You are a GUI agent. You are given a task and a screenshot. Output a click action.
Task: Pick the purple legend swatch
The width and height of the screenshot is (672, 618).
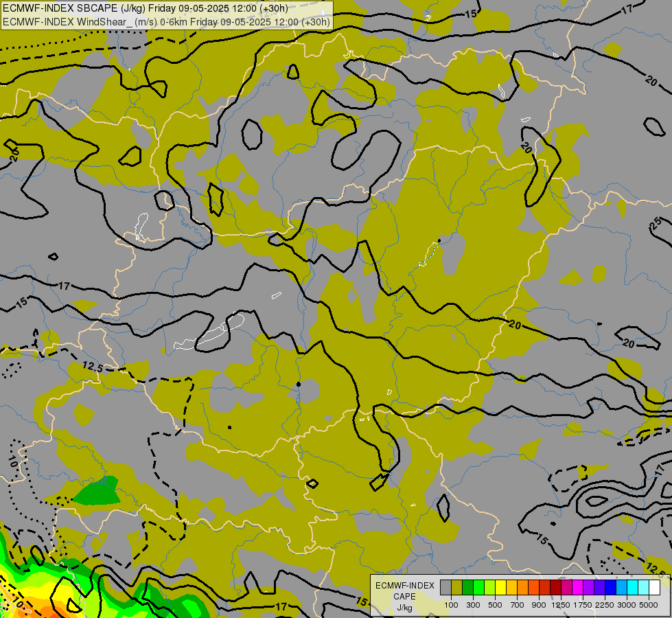[x=588, y=588]
